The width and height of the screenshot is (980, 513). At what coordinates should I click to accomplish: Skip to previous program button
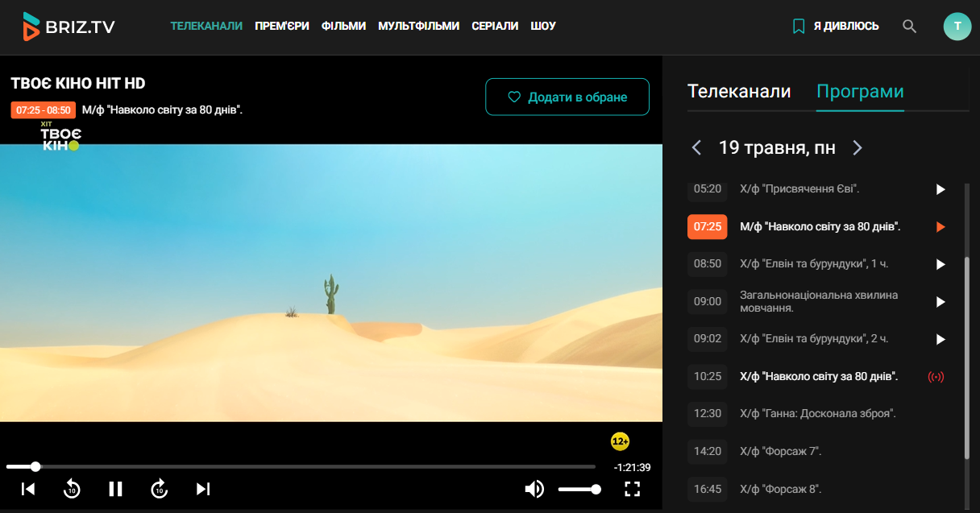click(x=28, y=489)
